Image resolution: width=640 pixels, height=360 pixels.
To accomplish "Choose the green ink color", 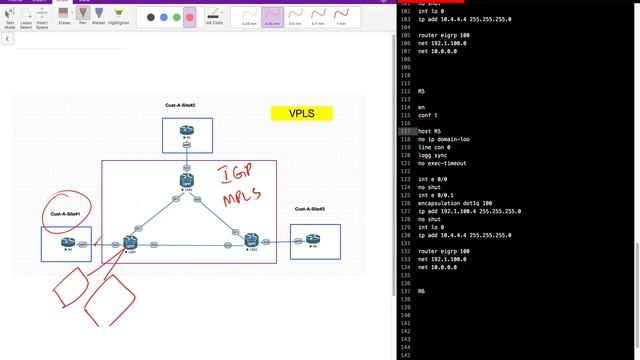I will pos(177,17).
